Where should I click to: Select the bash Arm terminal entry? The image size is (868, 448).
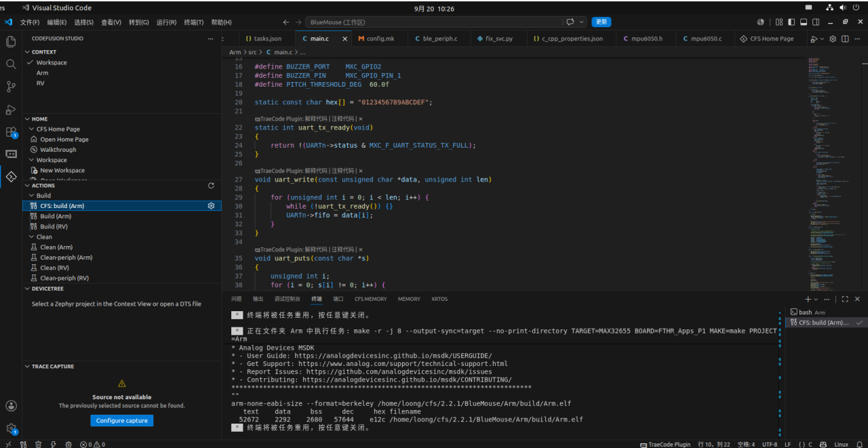coord(826,312)
